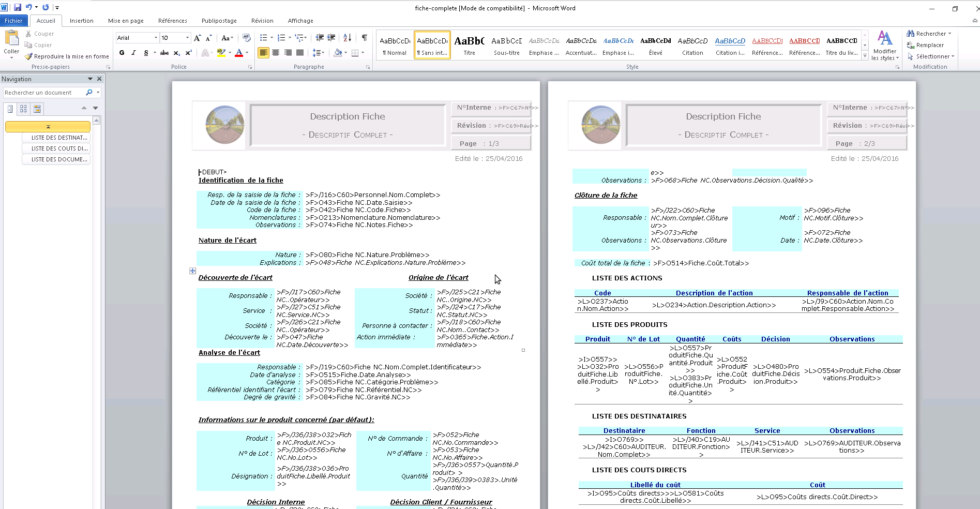Switch to the Mise en page tab
Image resolution: width=980 pixels, height=509 pixels.
pos(126,21)
